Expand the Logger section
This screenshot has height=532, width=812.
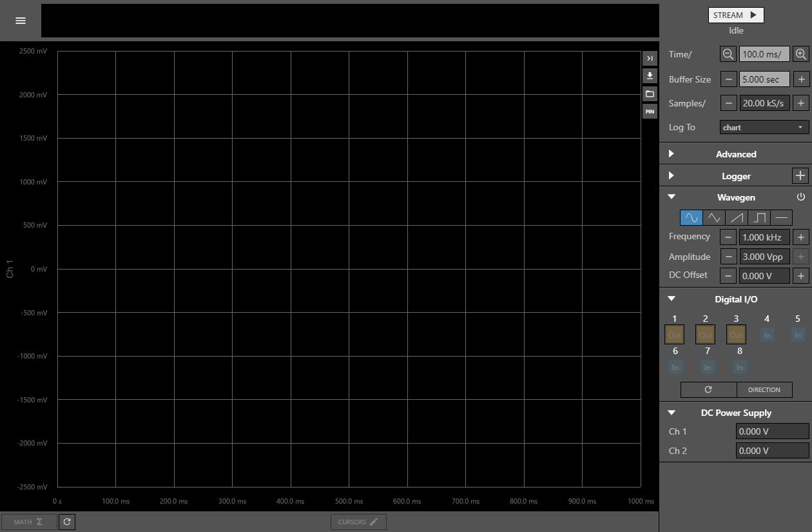pyautogui.click(x=671, y=175)
